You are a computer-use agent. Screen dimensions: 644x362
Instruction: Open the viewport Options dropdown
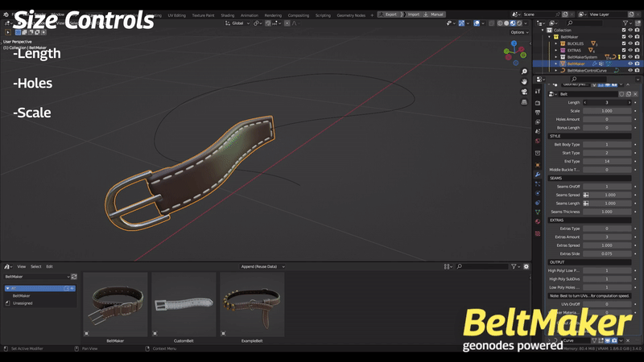519,32
